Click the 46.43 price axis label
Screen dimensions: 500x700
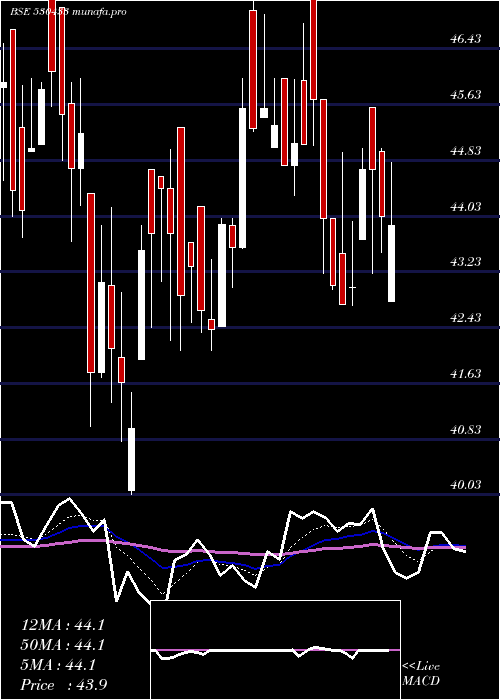466,39
